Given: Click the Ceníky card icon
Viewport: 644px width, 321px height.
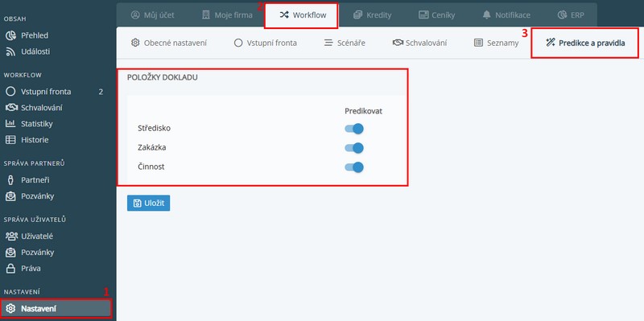Looking at the screenshot, I should coord(423,15).
